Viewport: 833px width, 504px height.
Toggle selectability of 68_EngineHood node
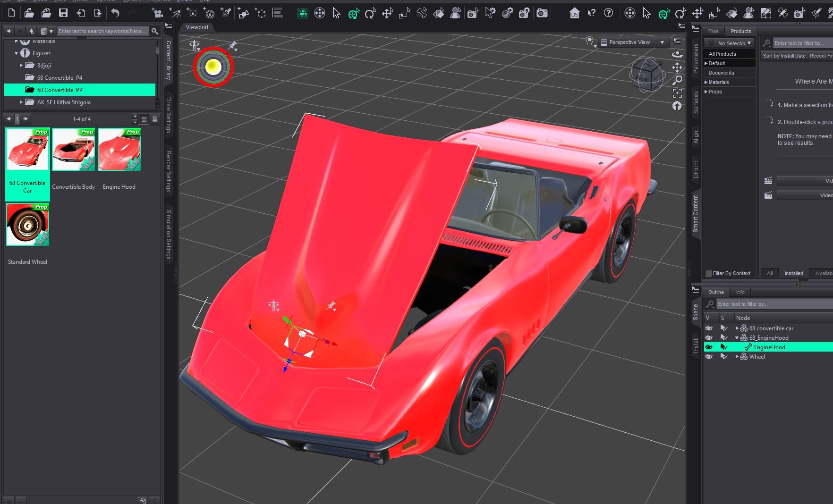(x=724, y=338)
